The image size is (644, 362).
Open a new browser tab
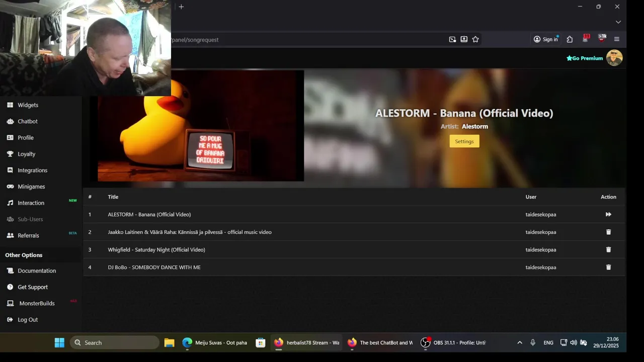(181, 7)
